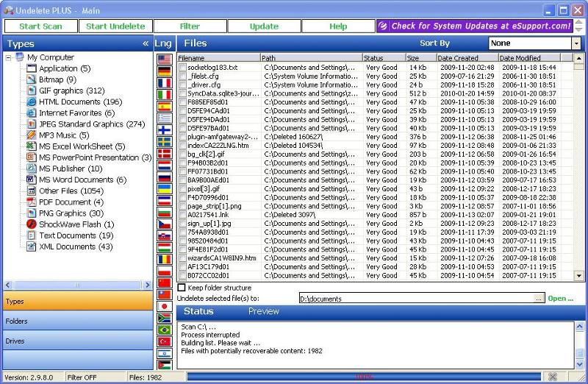Pick the Czech flag language

(x=164, y=224)
